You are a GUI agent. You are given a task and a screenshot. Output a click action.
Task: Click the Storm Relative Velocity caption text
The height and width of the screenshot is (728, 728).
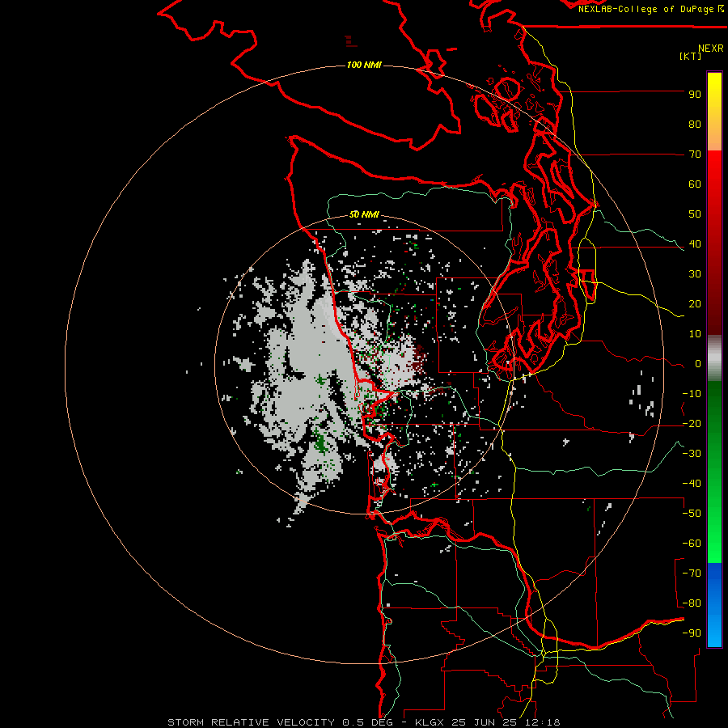pyautogui.click(x=364, y=722)
